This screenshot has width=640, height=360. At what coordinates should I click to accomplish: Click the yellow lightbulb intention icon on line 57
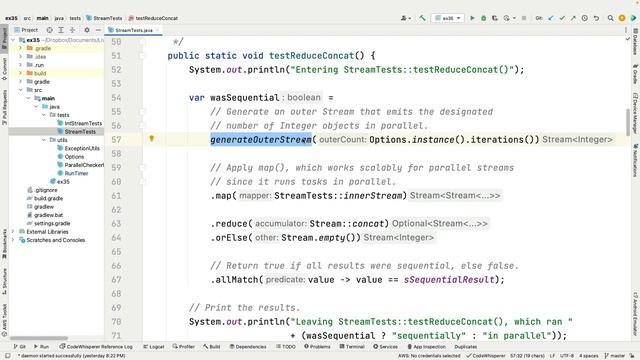coord(152,139)
